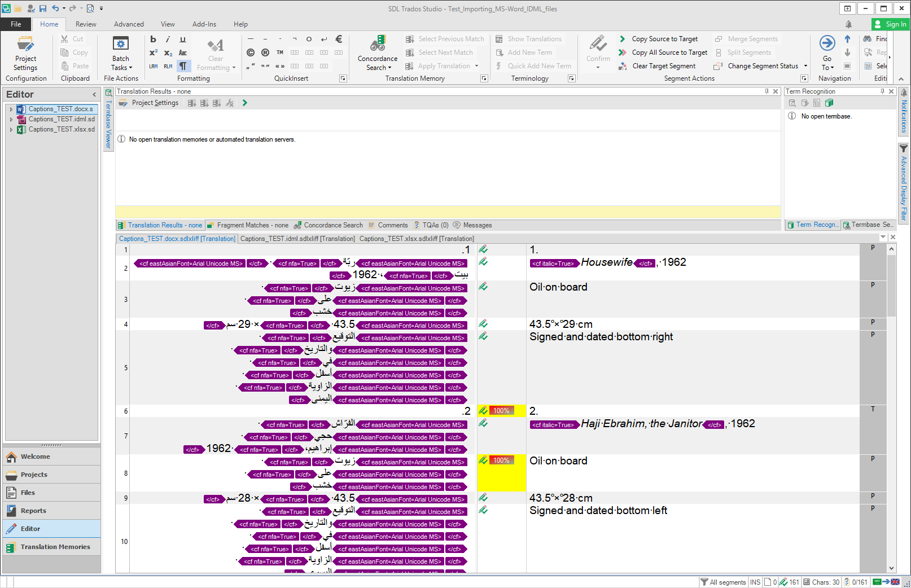This screenshot has width=911, height=588.
Task: Click the Sign In button
Action: click(x=890, y=24)
